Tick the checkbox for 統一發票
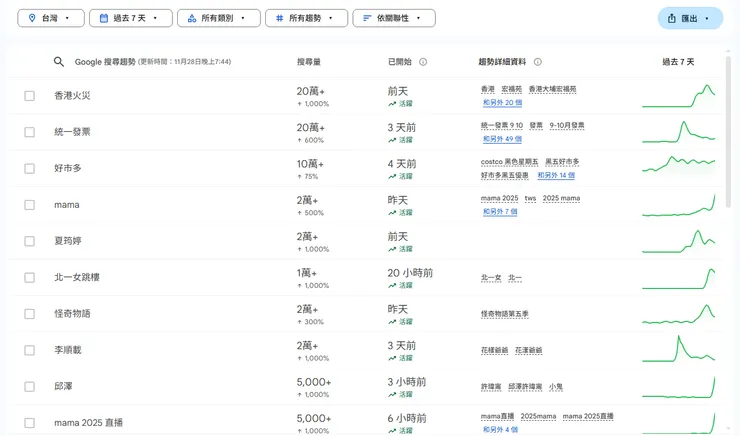Screen dimensions: 740x436 [x=29, y=132]
